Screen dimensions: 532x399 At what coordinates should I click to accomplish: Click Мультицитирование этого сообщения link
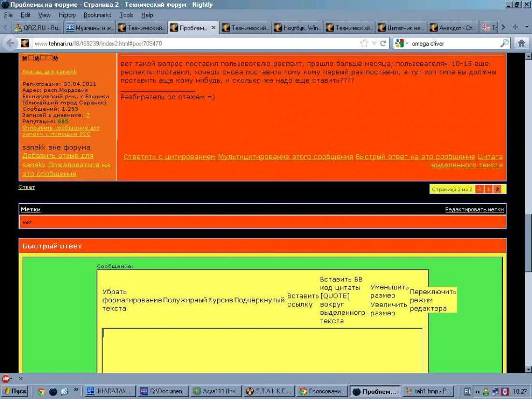285,157
